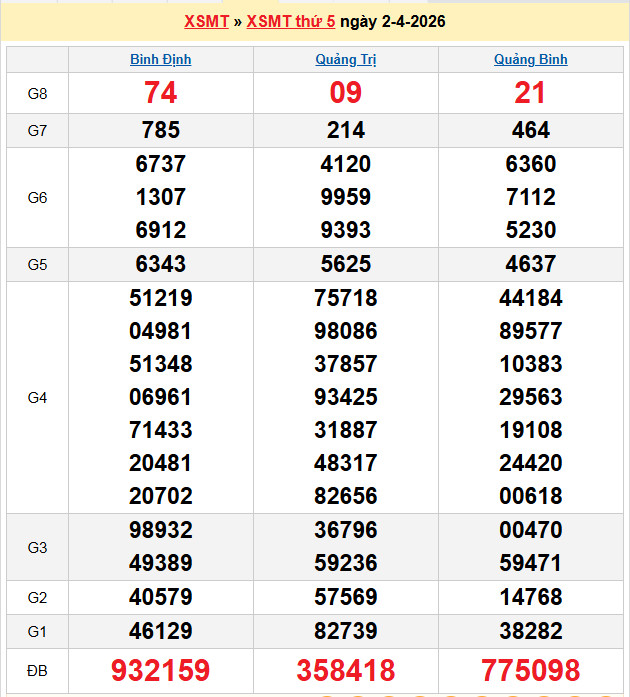Select the G8 result 74
Image resolution: width=630 pixels, height=697 pixels.
[x=161, y=93]
